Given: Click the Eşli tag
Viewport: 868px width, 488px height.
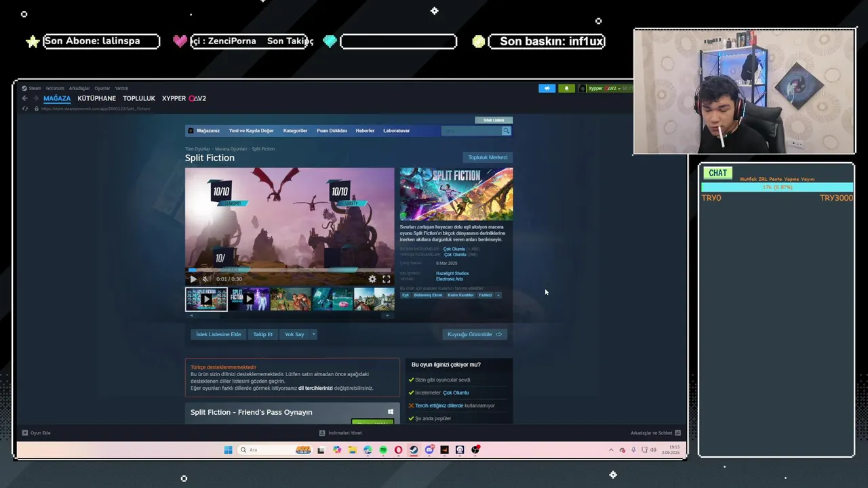Looking at the screenshot, I should (406, 295).
